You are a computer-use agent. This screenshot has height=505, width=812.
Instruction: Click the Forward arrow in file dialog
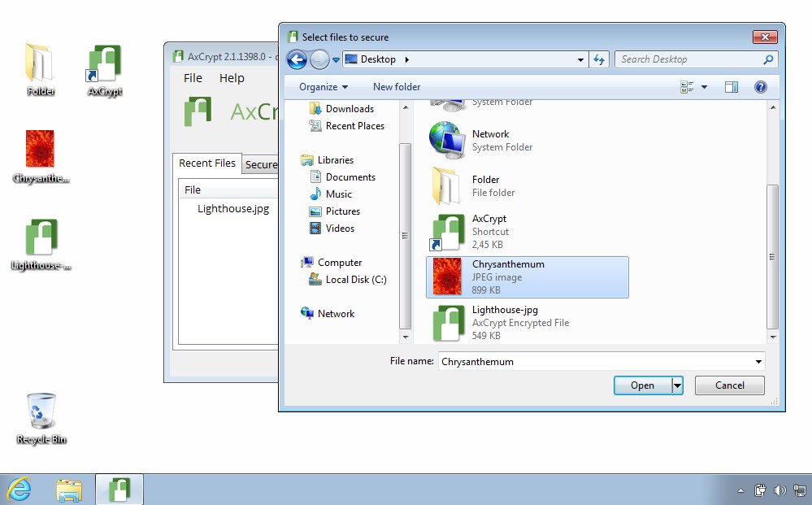coord(319,59)
